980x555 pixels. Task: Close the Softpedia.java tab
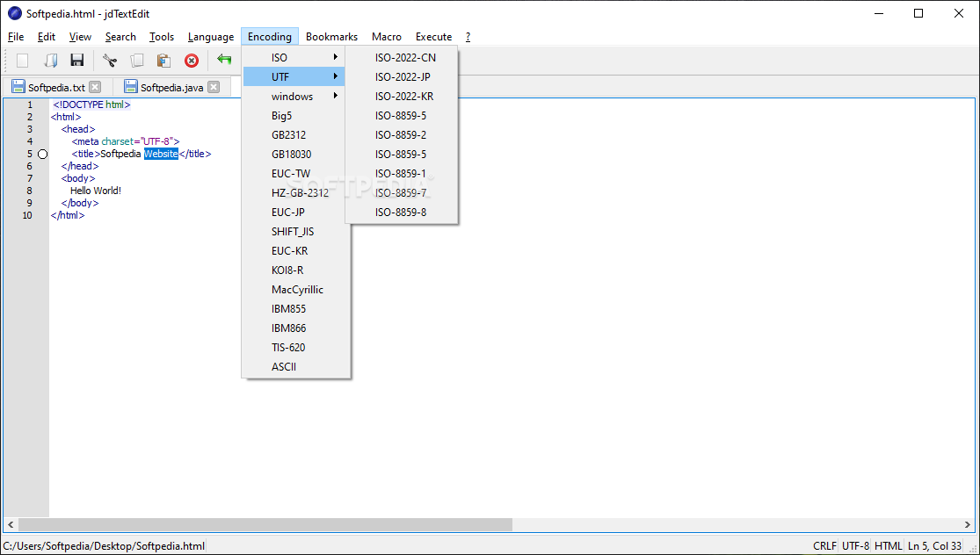tap(214, 87)
